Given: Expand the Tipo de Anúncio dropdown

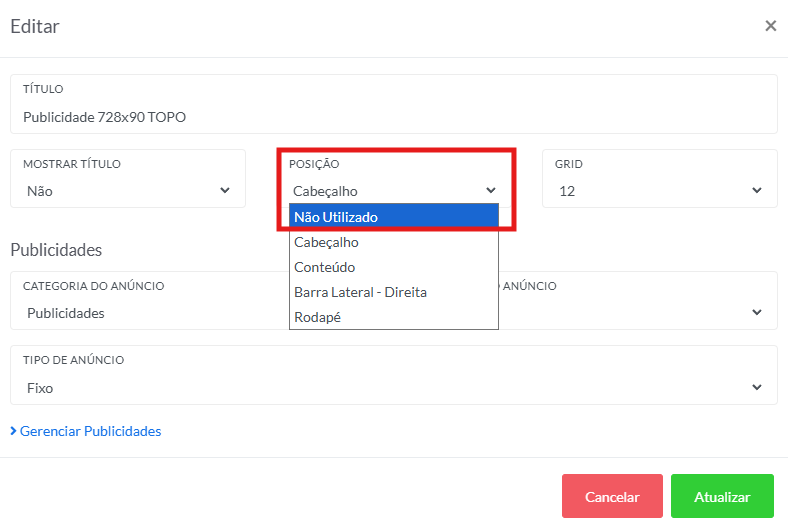Looking at the screenshot, I should pyautogui.click(x=393, y=388).
